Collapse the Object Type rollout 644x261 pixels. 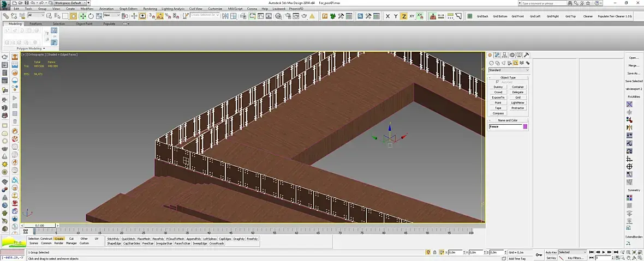[508, 77]
